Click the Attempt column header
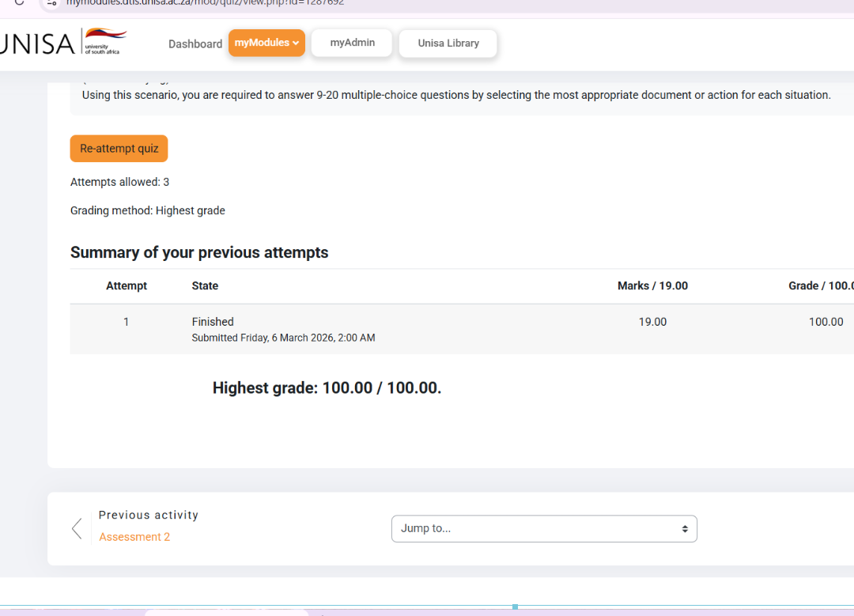 127,285
